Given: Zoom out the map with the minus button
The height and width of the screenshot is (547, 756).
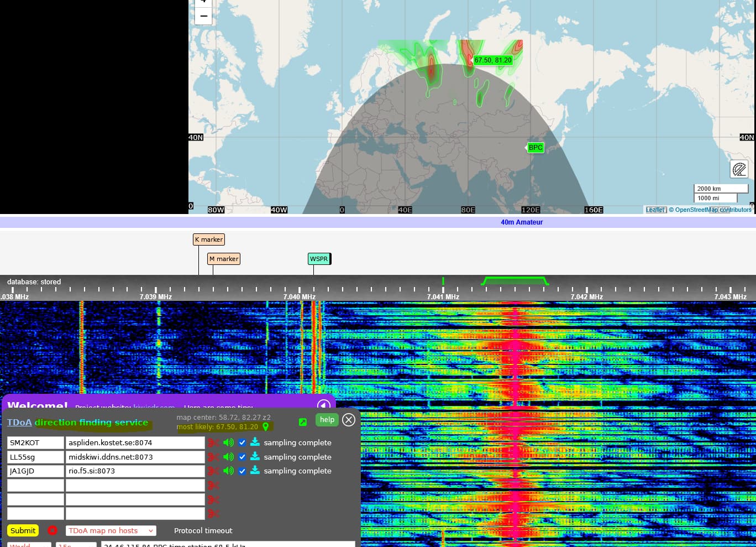Looking at the screenshot, I should pyautogui.click(x=203, y=16).
